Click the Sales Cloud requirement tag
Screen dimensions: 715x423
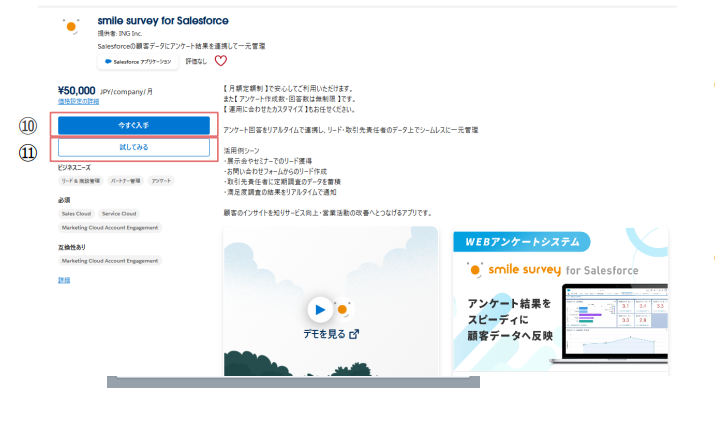pyautogui.click(x=76, y=214)
